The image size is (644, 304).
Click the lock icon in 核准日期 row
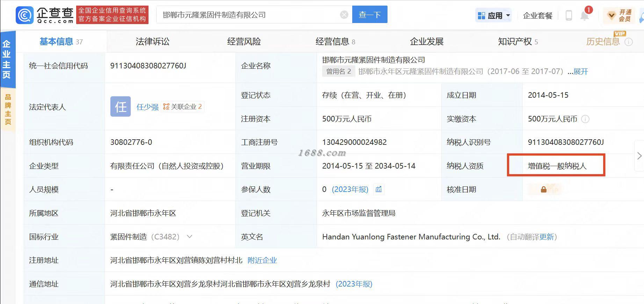543,190
